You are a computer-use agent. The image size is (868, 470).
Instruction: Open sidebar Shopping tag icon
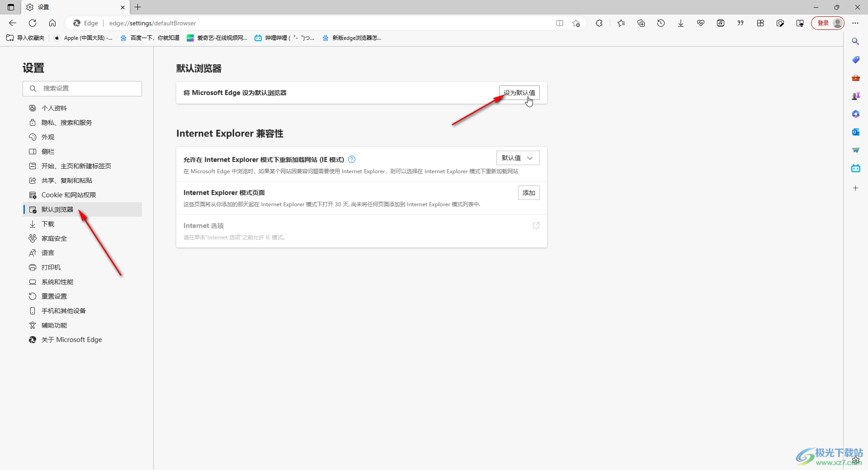855,60
